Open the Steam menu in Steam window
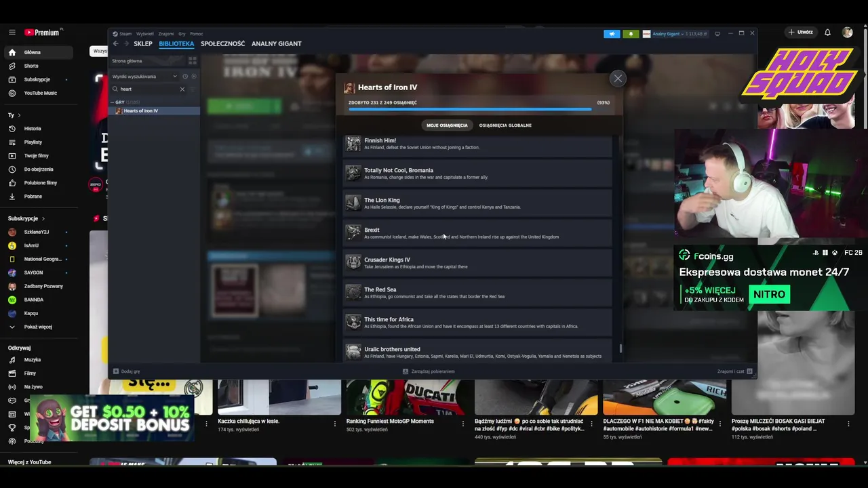This screenshot has width=868, height=488. (125, 34)
